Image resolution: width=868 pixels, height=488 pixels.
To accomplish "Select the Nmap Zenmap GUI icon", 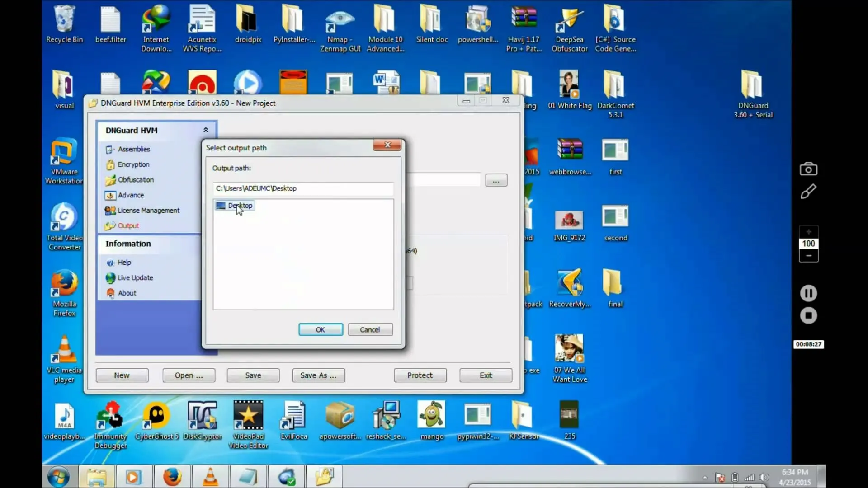I will pos(340,29).
